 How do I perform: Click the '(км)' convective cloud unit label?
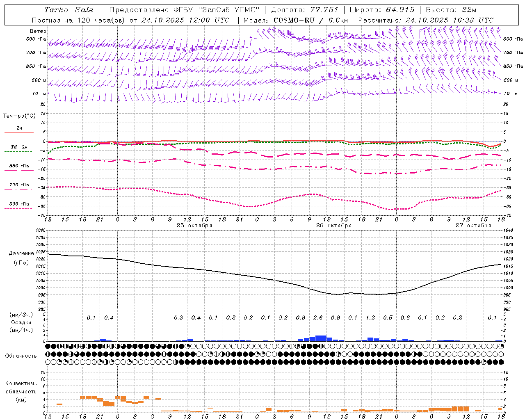(x=21, y=400)
